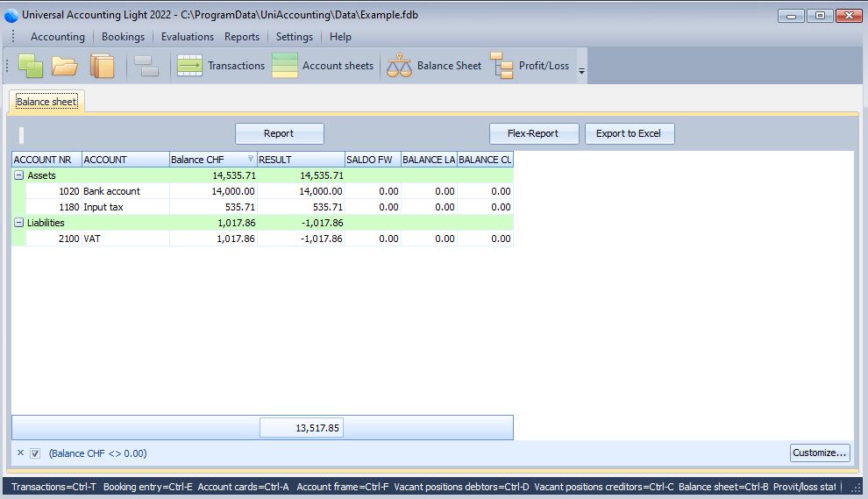Collapse the Liabilities group
Screen dimensions: 868x499
click(18, 223)
